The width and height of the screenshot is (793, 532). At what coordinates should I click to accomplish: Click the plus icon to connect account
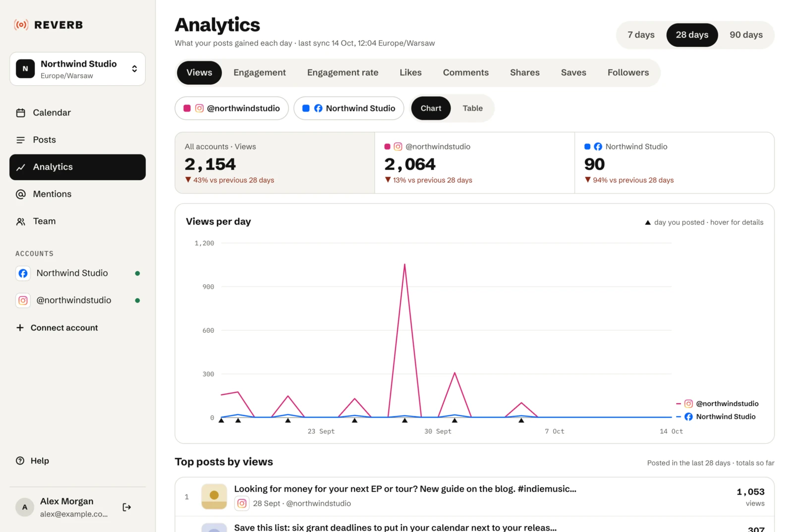coord(20,328)
